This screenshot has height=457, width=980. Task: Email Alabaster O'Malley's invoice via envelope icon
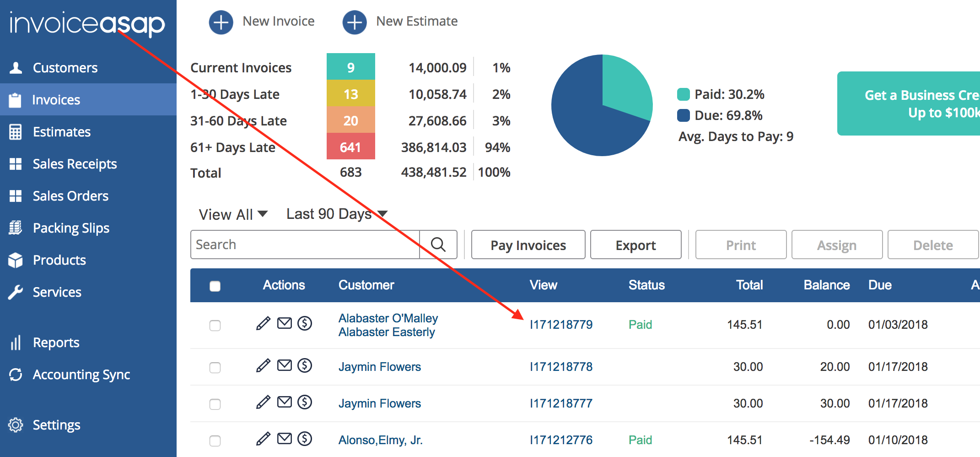(x=284, y=323)
